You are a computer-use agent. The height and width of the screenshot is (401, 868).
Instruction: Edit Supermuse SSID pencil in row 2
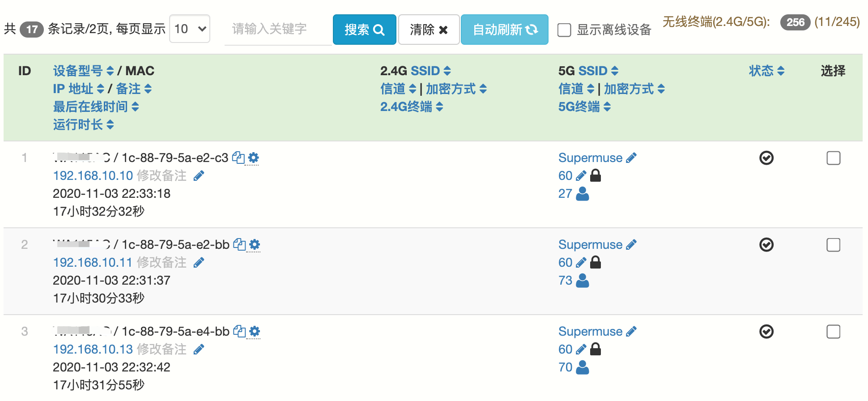point(631,245)
